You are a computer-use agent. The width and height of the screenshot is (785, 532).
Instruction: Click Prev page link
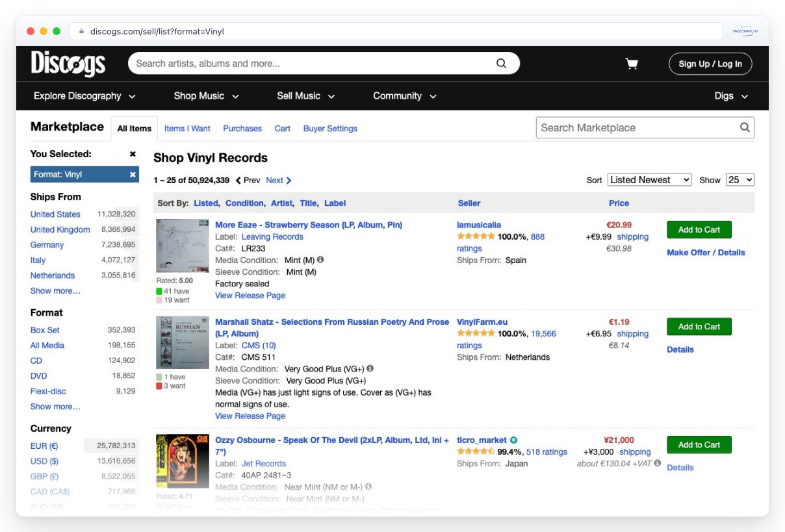click(x=248, y=181)
